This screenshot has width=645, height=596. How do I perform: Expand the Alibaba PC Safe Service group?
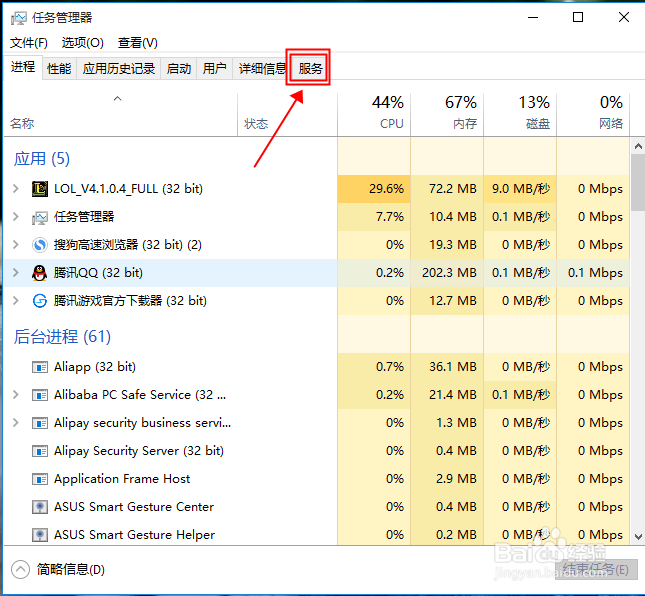[x=16, y=395]
